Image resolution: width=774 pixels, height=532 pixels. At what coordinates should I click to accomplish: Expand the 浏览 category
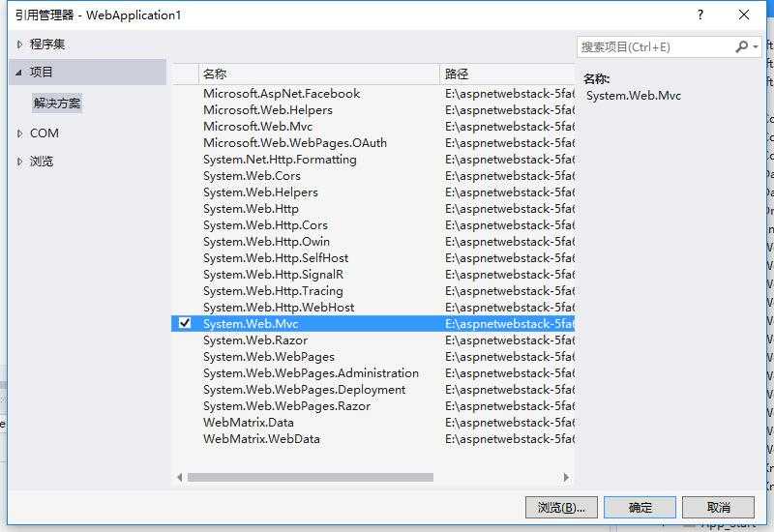click(19, 162)
